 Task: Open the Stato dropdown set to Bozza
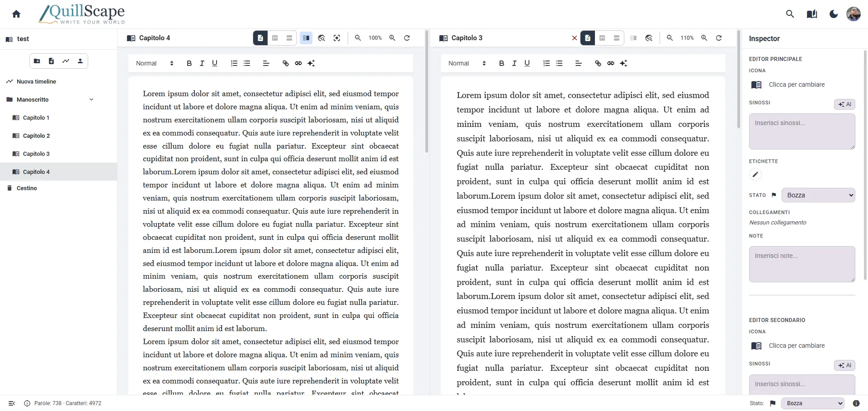[x=818, y=195]
